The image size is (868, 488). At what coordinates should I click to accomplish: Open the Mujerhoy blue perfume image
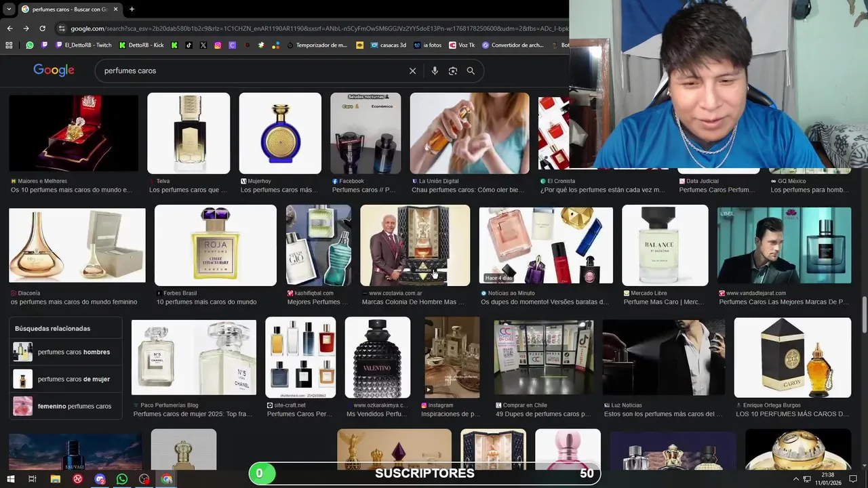(280, 133)
